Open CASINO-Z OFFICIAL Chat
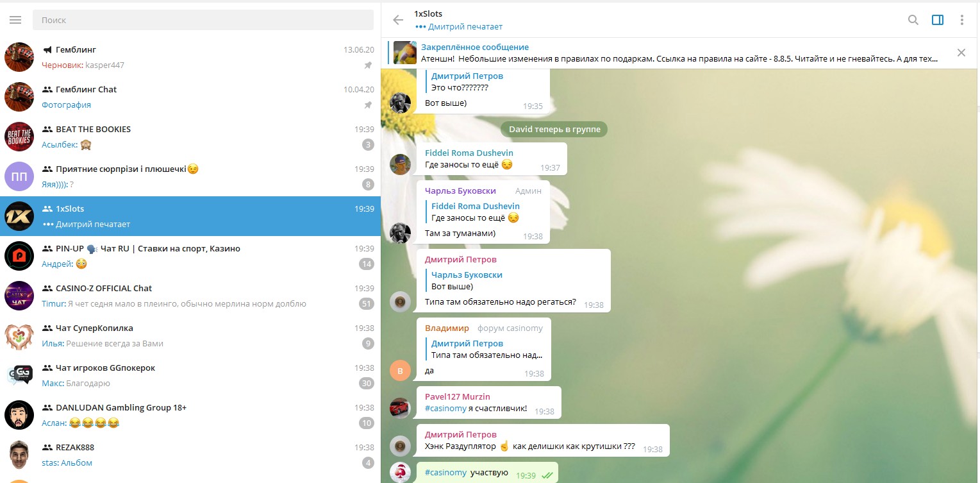This screenshot has height=483, width=980. 190,296
